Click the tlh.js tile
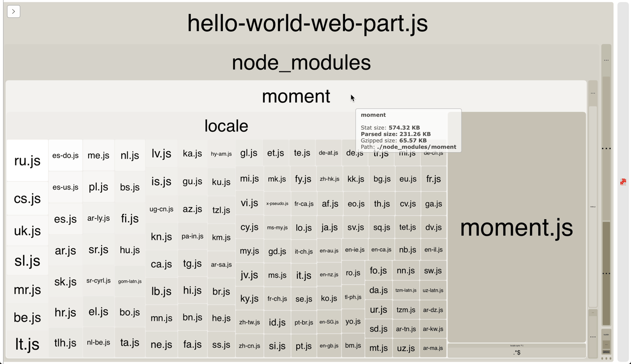631x364 pixels. click(x=66, y=343)
